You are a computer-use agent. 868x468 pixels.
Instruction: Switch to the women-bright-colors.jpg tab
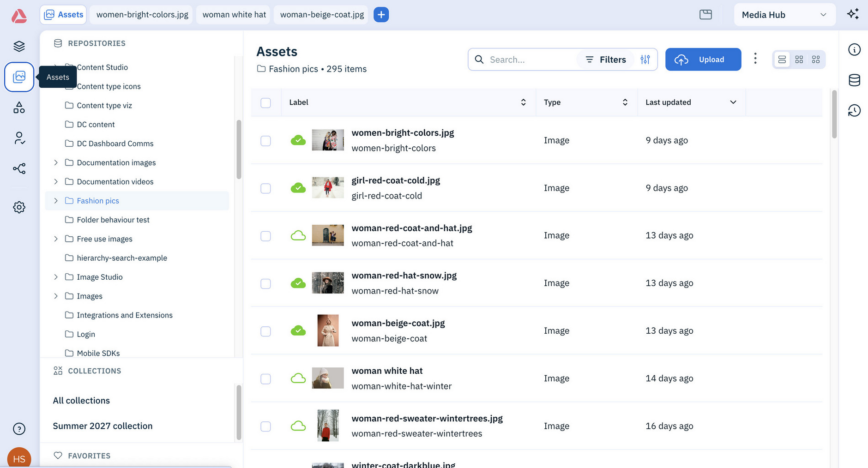click(142, 15)
